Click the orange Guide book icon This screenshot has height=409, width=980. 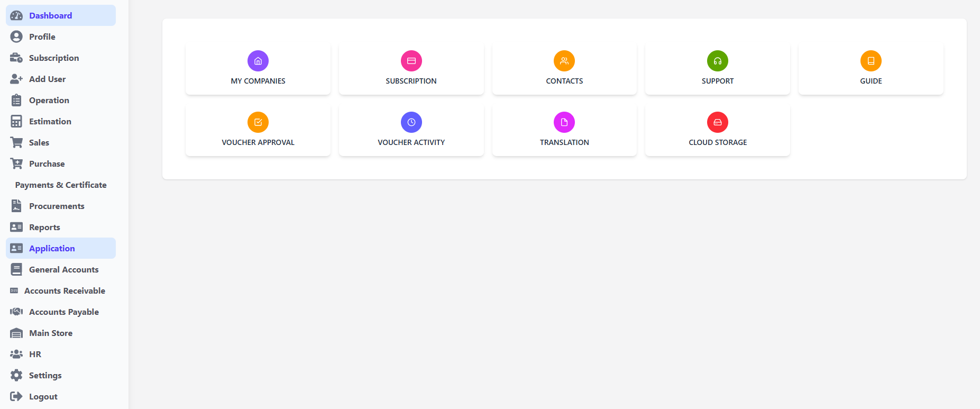point(871,61)
